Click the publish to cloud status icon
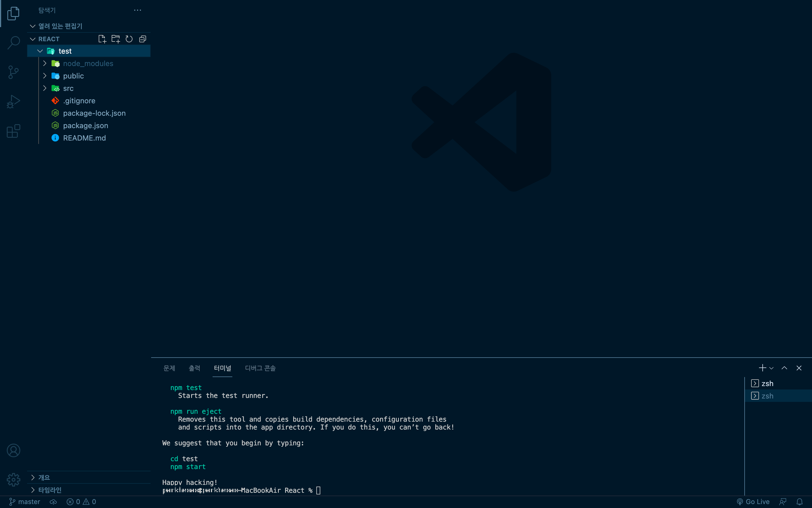Screen dimensions: 812x508 pyautogui.click(x=53, y=502)
